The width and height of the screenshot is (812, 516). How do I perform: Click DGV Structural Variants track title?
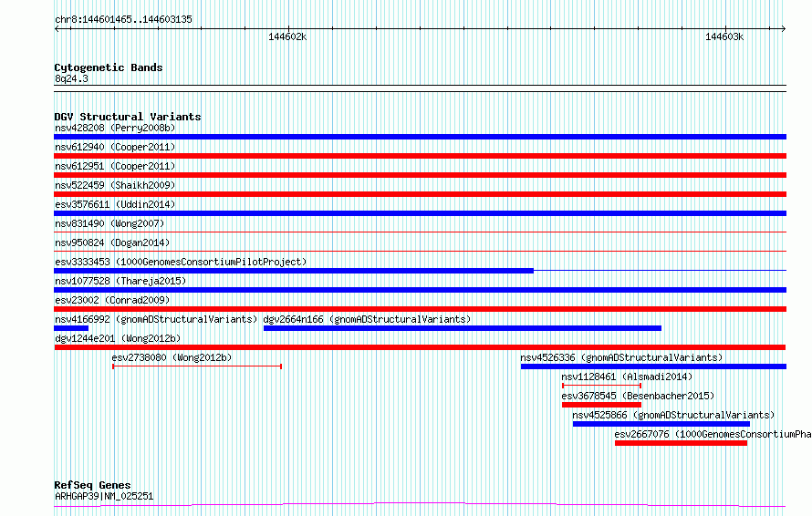click(128, 117)
